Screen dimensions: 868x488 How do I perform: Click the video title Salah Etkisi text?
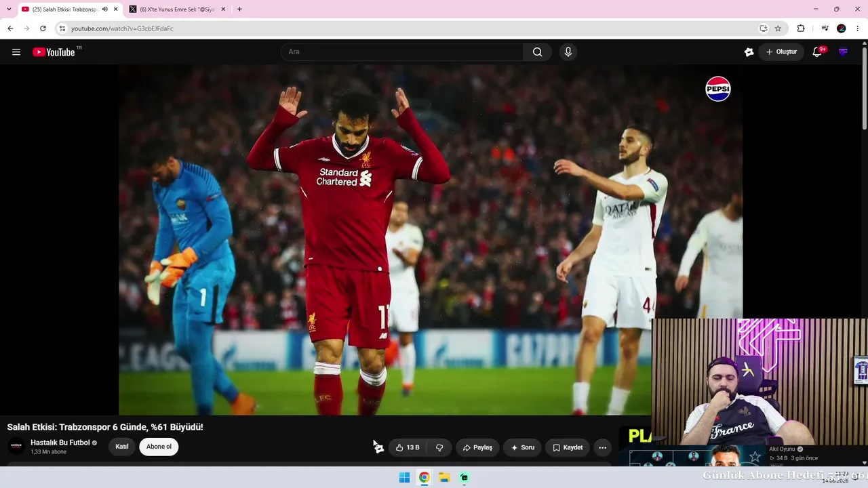[x=105, y=427]
